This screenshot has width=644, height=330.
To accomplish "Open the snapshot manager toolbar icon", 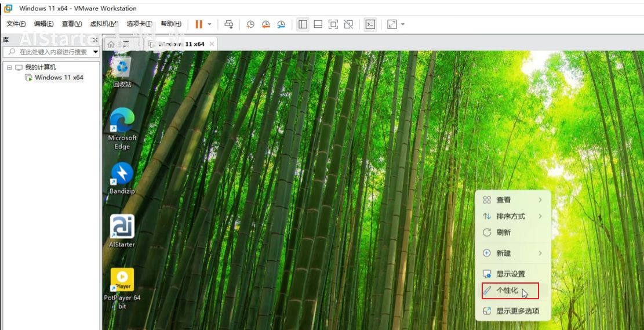I will (x=281, y=24).
